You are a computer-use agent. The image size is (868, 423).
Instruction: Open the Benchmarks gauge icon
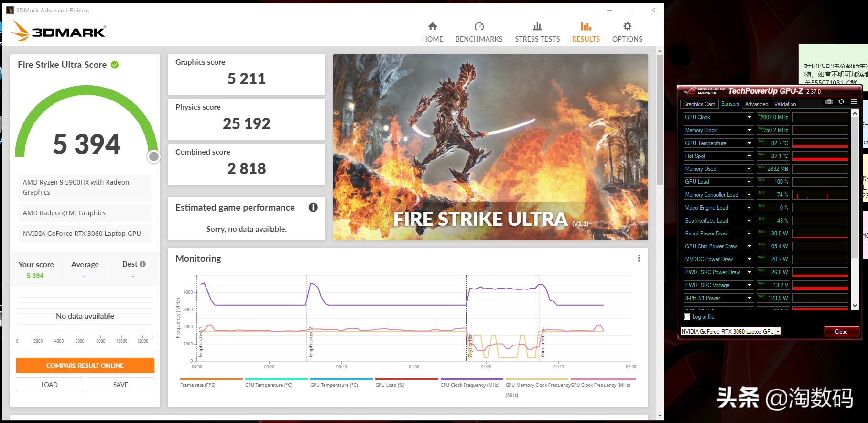point(479,26)
